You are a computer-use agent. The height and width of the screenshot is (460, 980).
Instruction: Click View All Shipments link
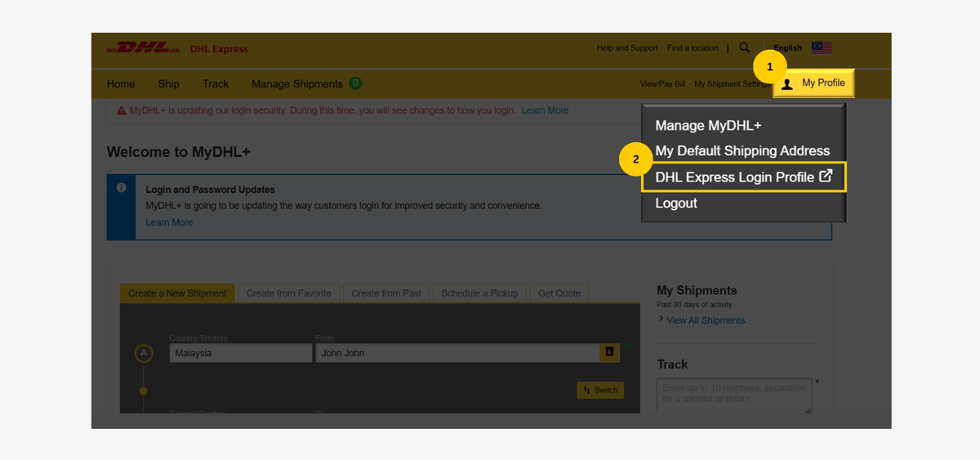click(x=706, y=320)
